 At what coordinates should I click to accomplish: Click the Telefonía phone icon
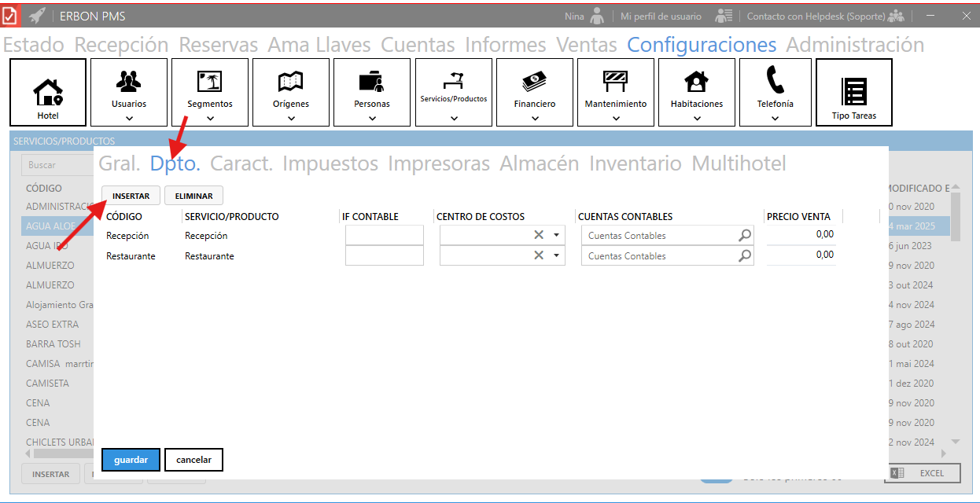click(775, 79)
